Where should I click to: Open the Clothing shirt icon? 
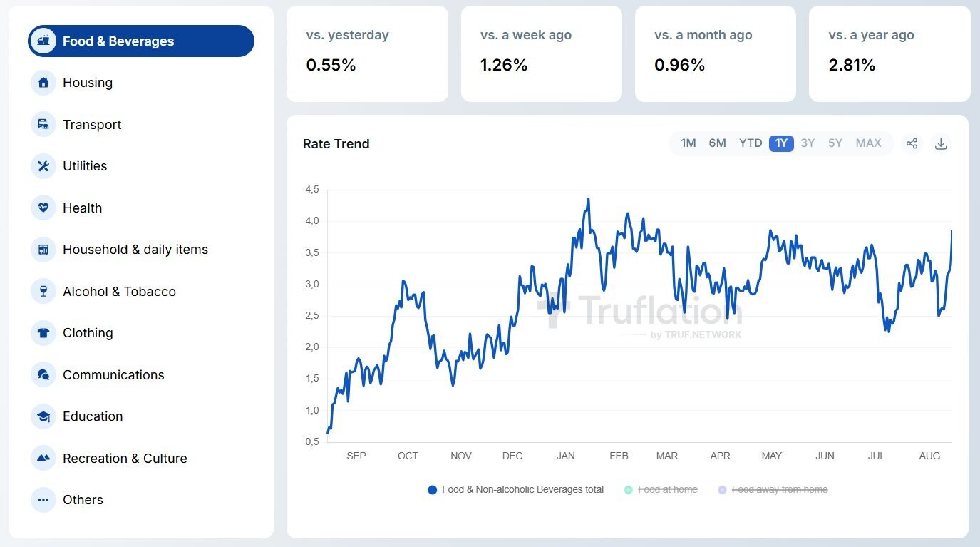tap(43, 333)
